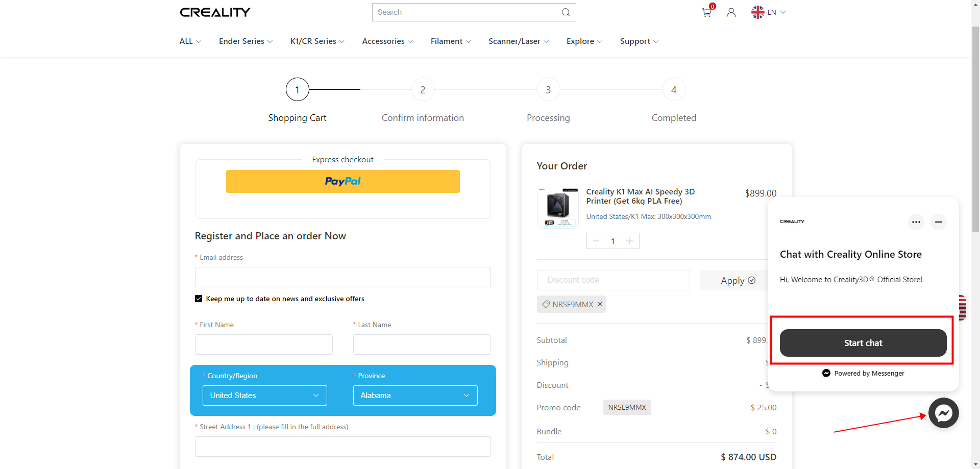
Task: Expand the Filament menu
Action: [450, 41]
